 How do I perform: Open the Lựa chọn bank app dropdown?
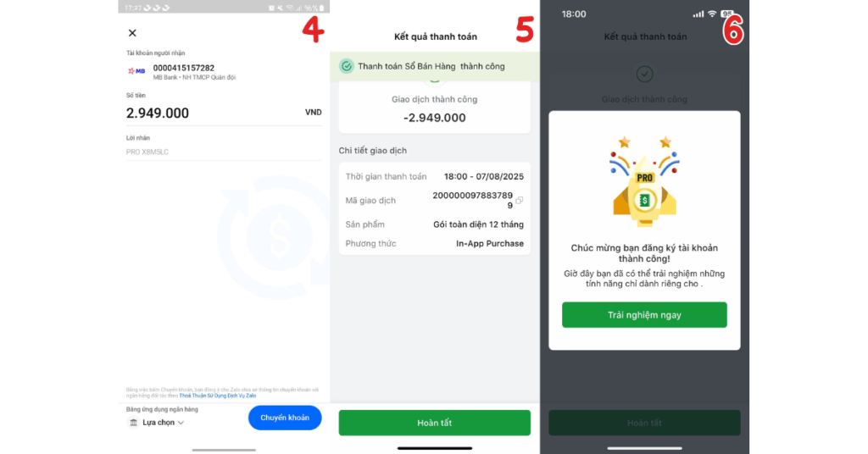point(158,423)
